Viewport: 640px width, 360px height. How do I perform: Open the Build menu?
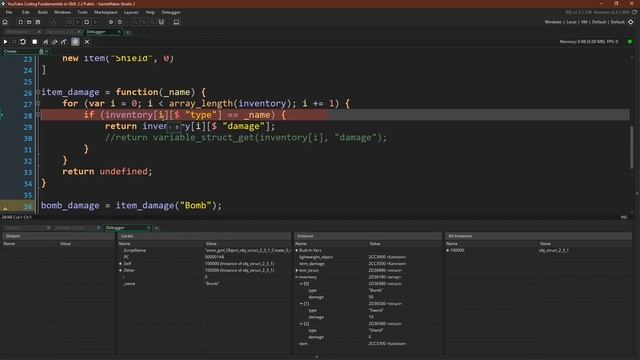pos(42,12)
